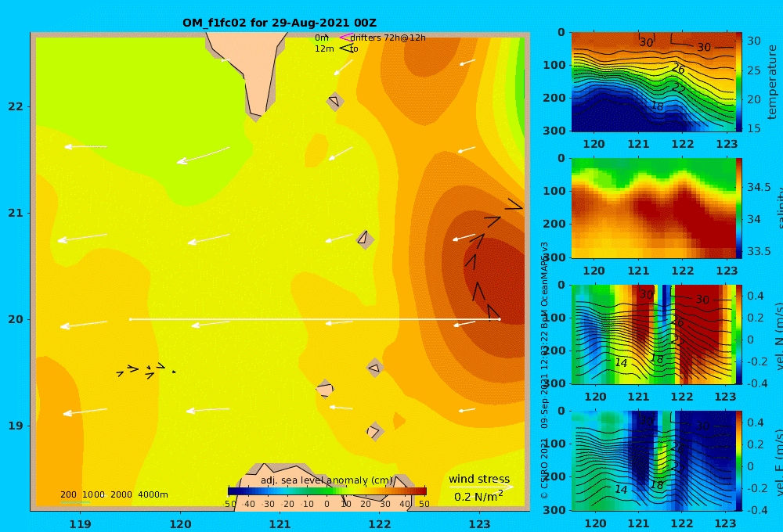Image resolution: width=783 pixels, height=532 pixels.
Task: Click the island marker near 22°N east of Taiwan
Action: [x=335, y=101]
